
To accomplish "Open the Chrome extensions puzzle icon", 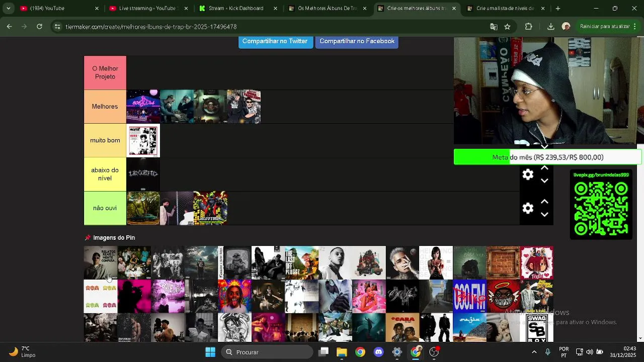I will (528, 27).
